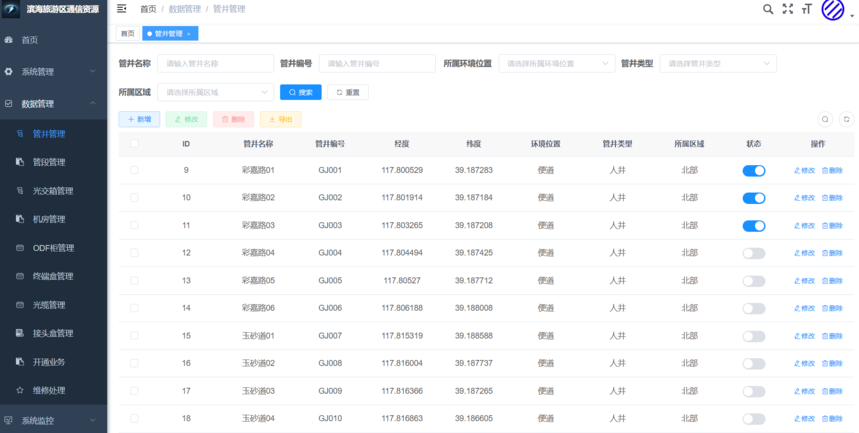The image size is (859, 433).
Task: Click the application logo in the sidebar
Action: 11,9
